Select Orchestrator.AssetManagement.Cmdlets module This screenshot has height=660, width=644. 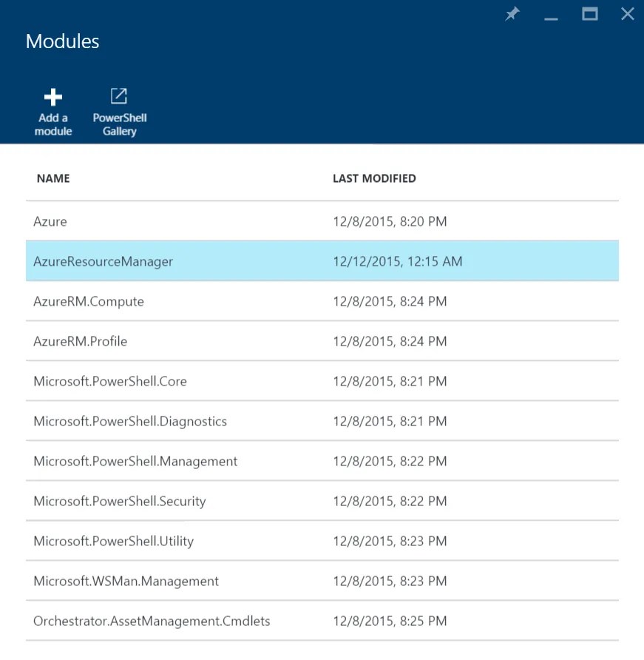pyautogui.click(x=322, y=621)
